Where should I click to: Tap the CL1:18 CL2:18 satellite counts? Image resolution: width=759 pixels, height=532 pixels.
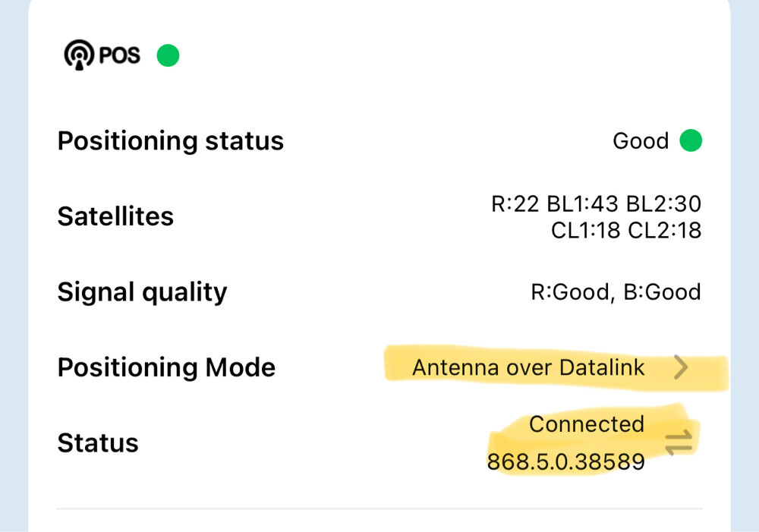click(x=626, y=230)
